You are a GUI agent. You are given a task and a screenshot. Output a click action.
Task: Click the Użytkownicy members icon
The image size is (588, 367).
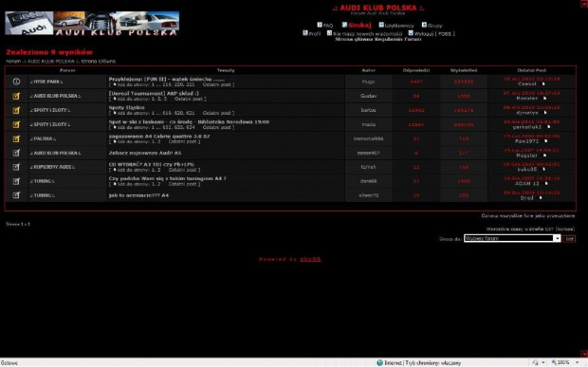tap(381, 25)
